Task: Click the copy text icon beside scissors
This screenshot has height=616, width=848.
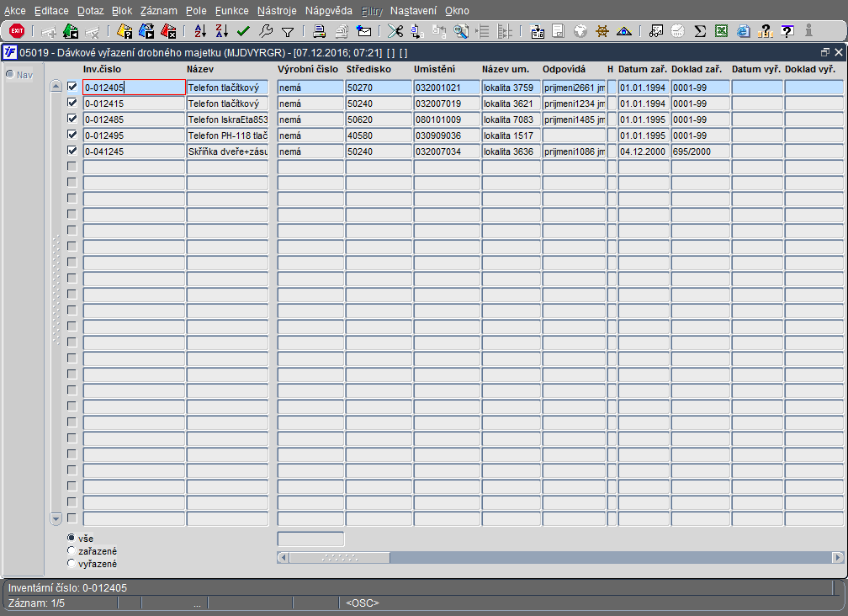Action: pyautogui.click(x=417, y=31)
